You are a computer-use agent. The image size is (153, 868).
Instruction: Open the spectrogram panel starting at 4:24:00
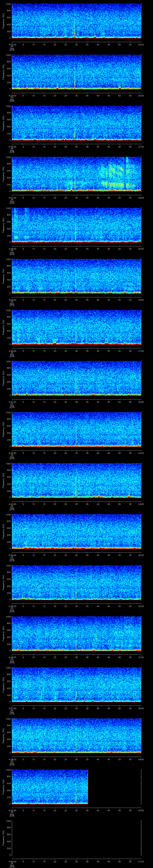point(76,21)
